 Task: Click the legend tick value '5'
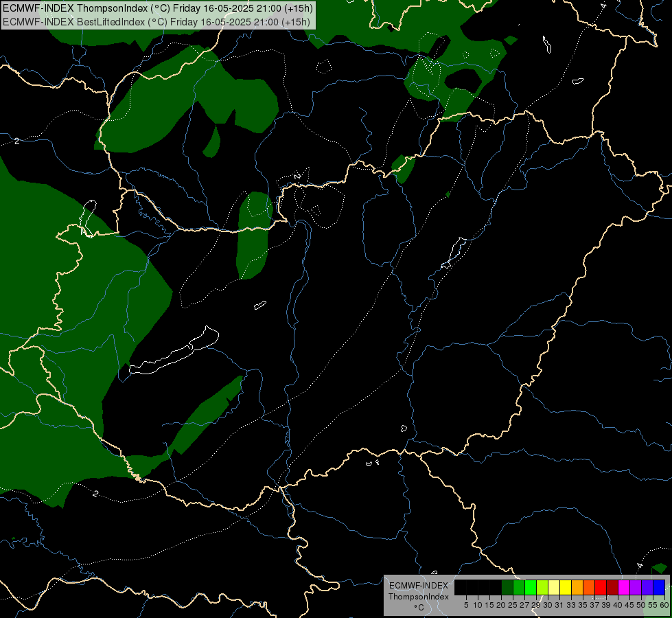466,605
